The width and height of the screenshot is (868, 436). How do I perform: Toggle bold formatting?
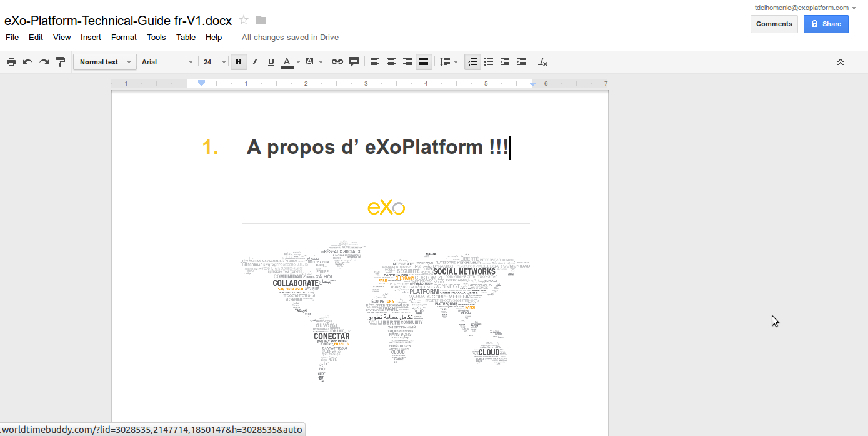click(239, 62)
